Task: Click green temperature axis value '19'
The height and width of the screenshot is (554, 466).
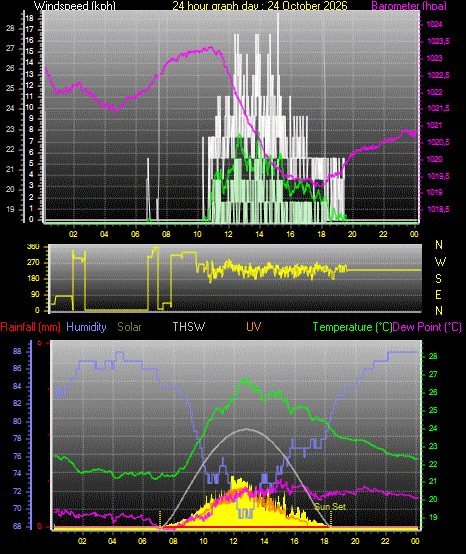Action: click(x=433, y=517)
